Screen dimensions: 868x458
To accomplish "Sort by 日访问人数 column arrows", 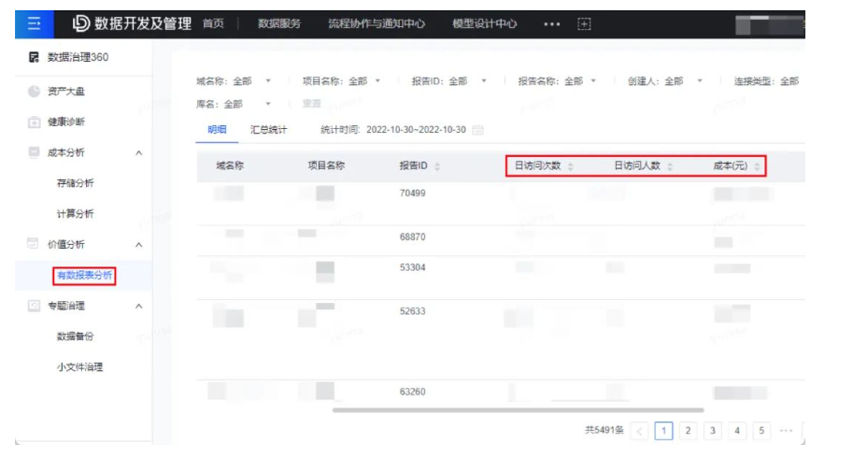I will pos(670,166).
